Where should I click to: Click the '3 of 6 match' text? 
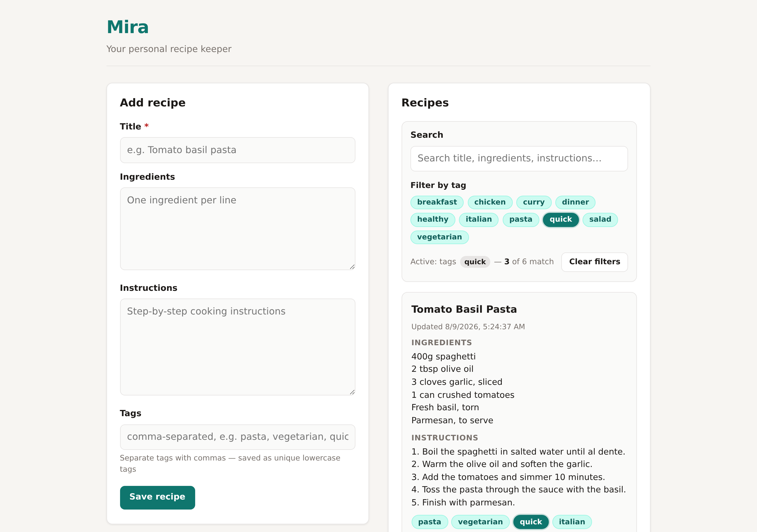pyautogui.click(x=528, y=262)
